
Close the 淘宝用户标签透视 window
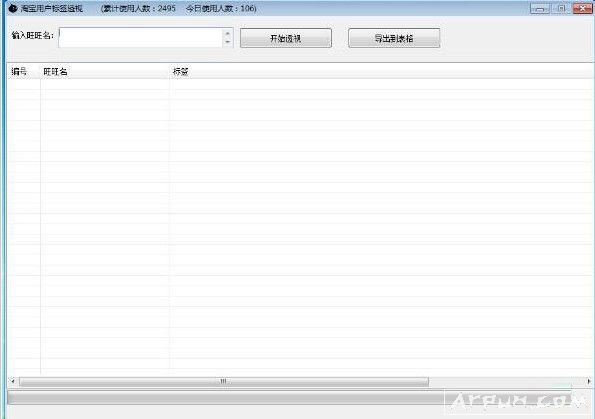tap(582, 8)
